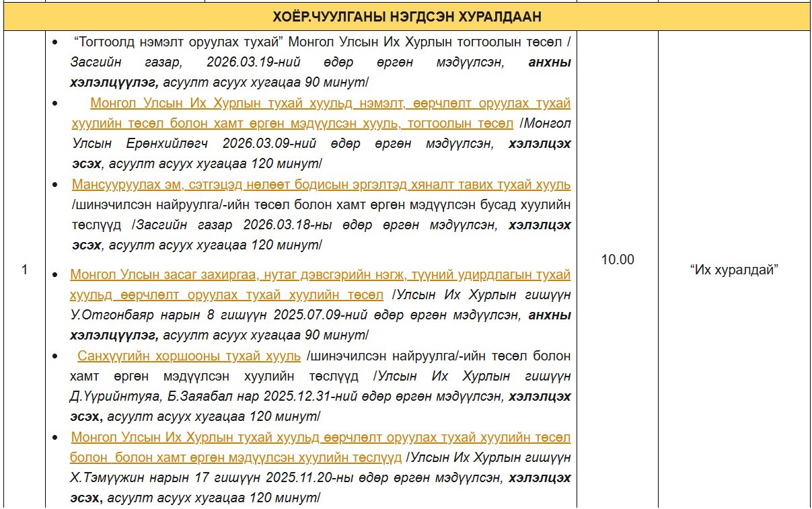
Task: Click the row number 1 cell
Action: [24, 270]
